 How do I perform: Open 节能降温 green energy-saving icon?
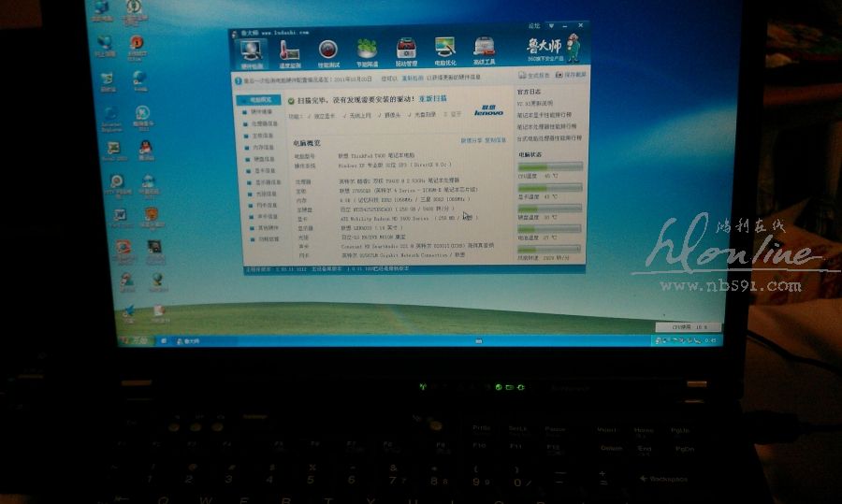[x=367, y=52]
